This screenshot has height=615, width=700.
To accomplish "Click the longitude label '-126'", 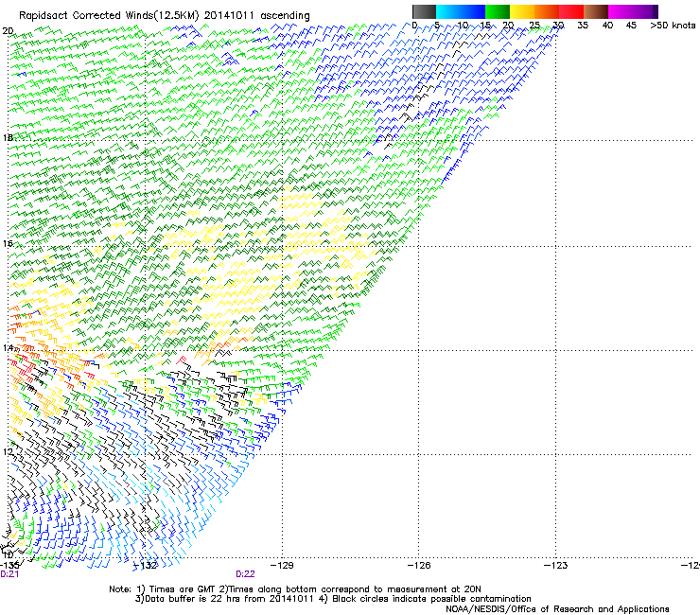I will pyautogui.click(x=419, y=565).
